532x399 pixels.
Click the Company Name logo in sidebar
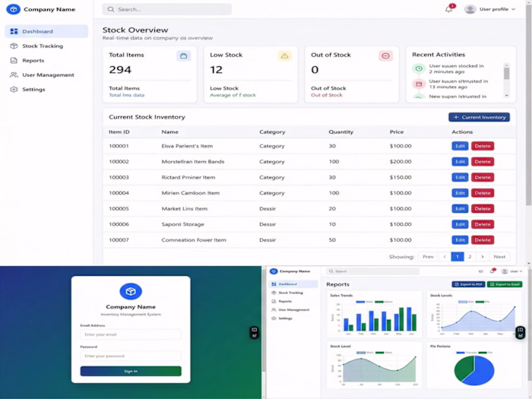pos(13,9)
